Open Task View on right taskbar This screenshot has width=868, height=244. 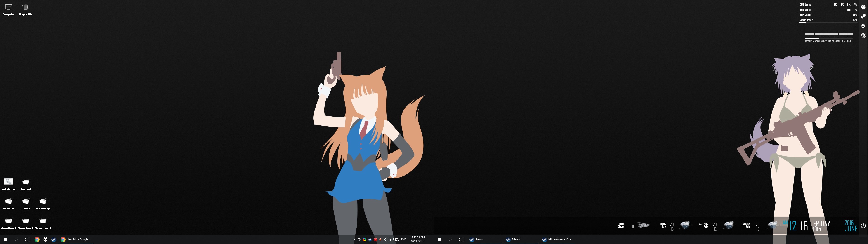461,240
